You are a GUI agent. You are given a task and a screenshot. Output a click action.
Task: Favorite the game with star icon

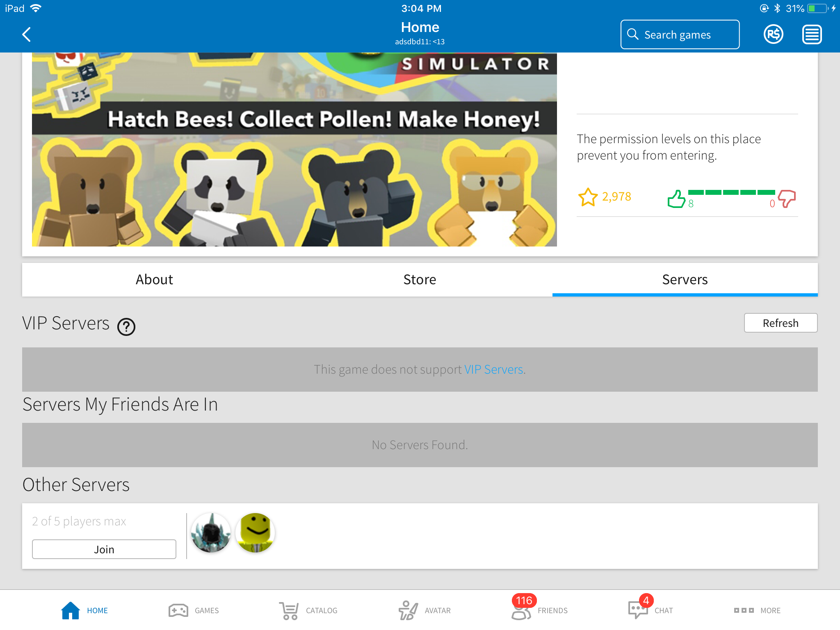click(588, 197)
